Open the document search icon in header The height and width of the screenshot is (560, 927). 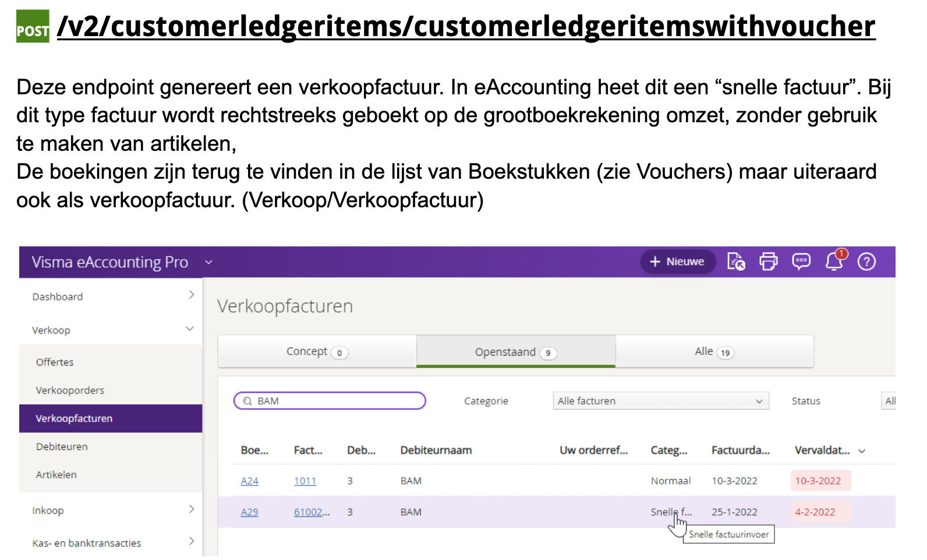click(736, 261)
